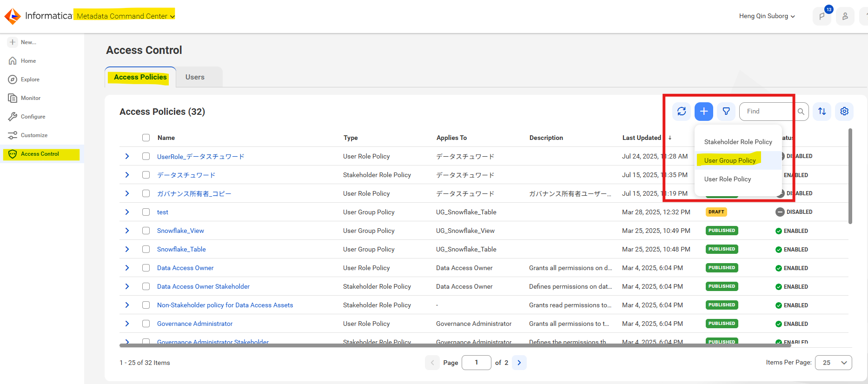The height and width of the screenshot is (384, 868).
Task: Expand the Data Access Owner row
Action: click(x=127, y=268)
